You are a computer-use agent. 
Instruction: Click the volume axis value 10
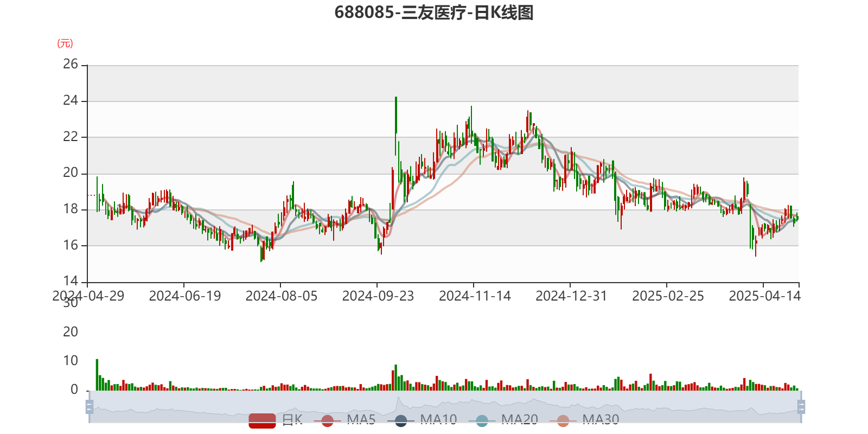point(71,361)
